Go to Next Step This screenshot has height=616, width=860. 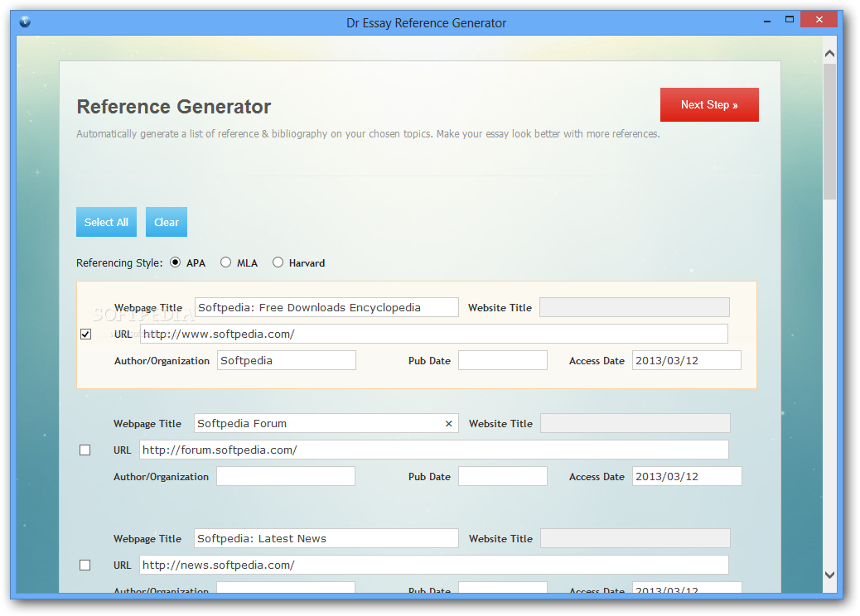click(x=709, y=104)
